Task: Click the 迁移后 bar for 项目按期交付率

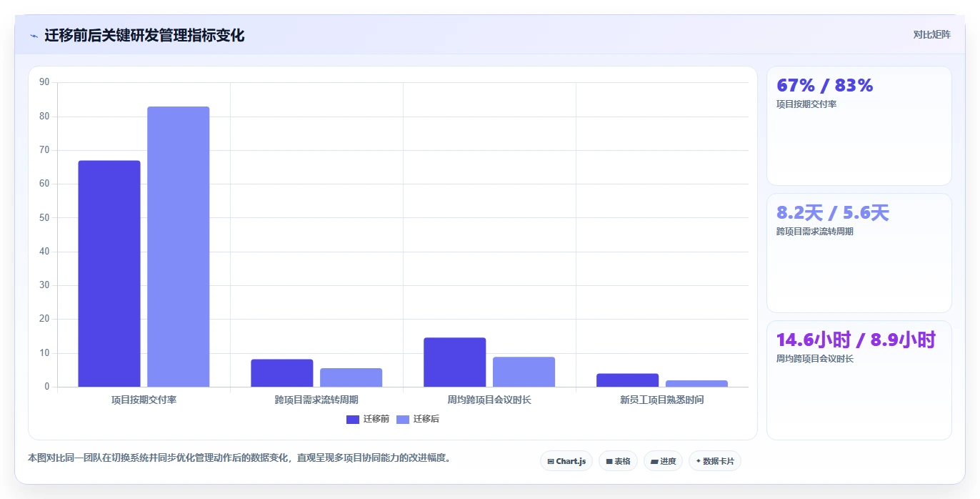Action: pyautogui.click(x=179, y=247)
